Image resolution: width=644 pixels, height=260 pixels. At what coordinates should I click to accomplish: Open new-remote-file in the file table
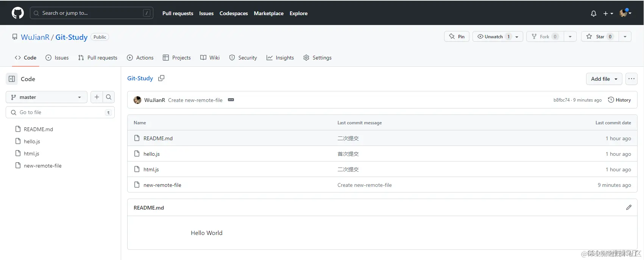pos(162,185)
